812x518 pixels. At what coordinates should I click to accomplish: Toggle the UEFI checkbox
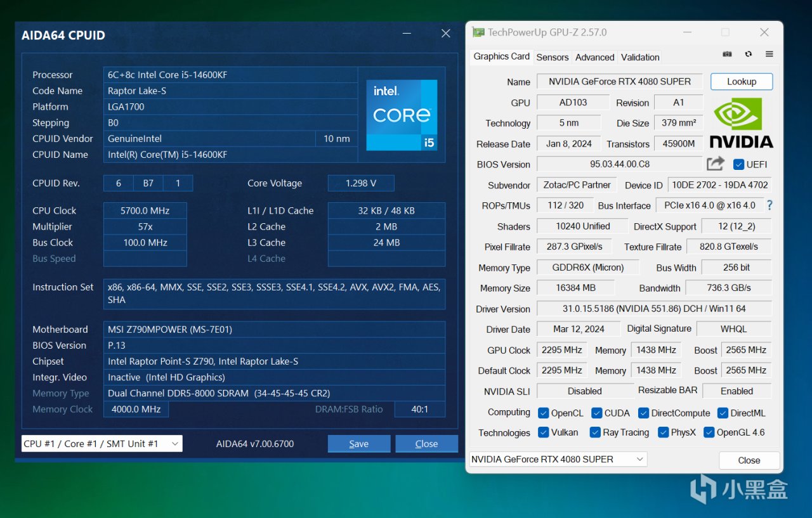pos(738,164)
